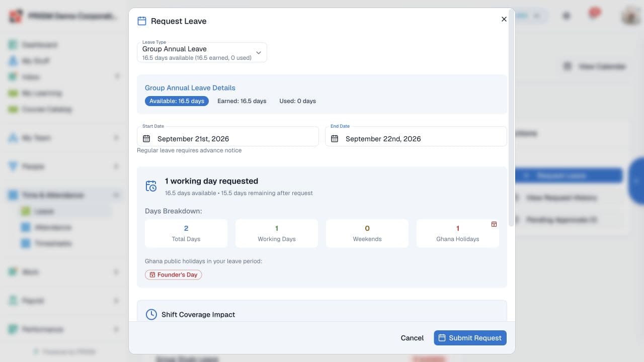This screenshot has width=644, height=362.
Task: Click the Used: 0 days text
Action: pyautogui.click(x=298, y=101)
